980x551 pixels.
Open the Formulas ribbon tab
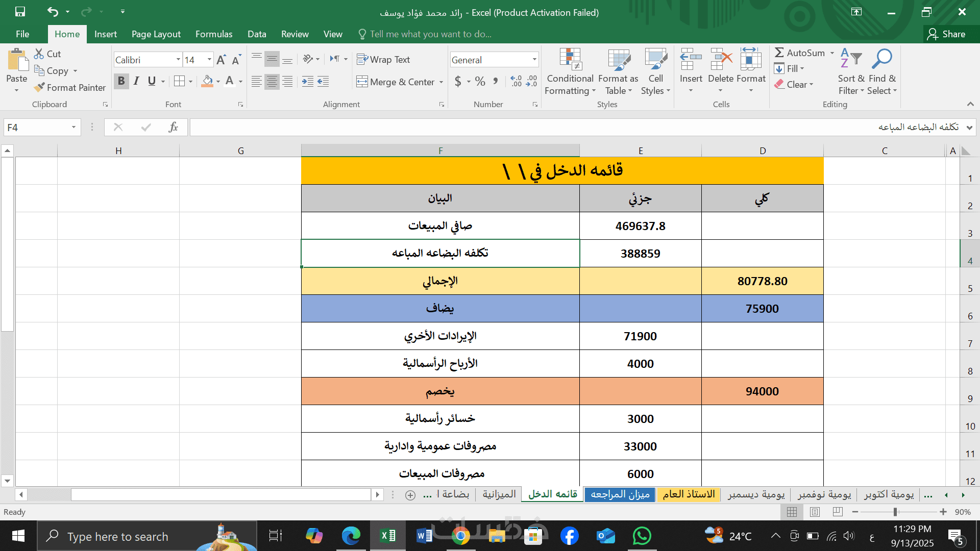pyautogui.click(x=214, y=34)
